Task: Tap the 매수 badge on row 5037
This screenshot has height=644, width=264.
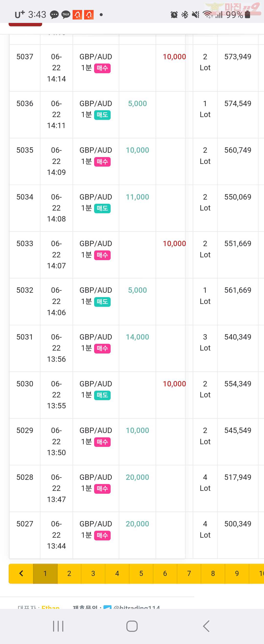Action: (x=102, y=68)
